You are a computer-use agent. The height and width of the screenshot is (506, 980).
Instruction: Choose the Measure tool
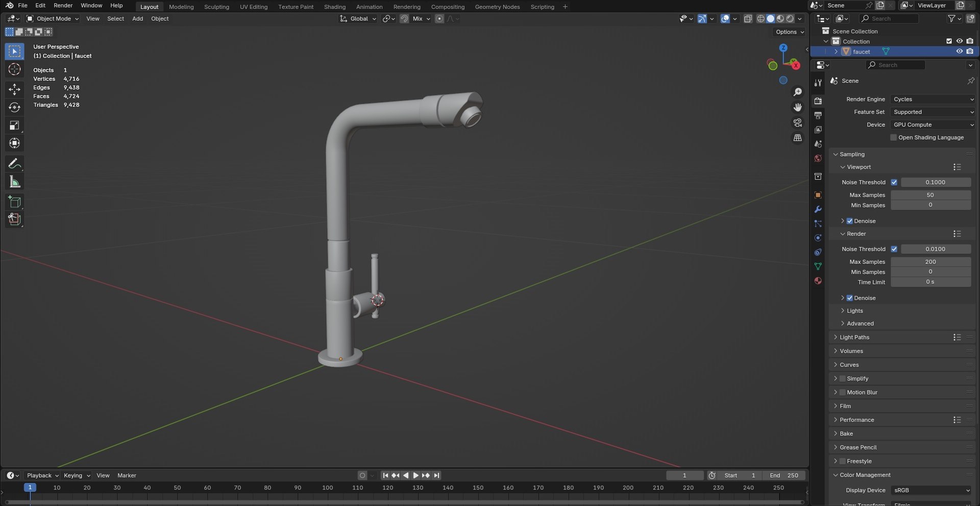[x=14, y=182]
